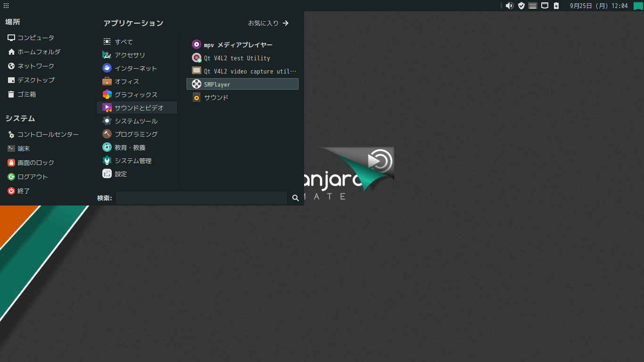This screenshot has width=644, height=362.
Task: Click the SMPlayer film reel icon
Action: [197, 84]
